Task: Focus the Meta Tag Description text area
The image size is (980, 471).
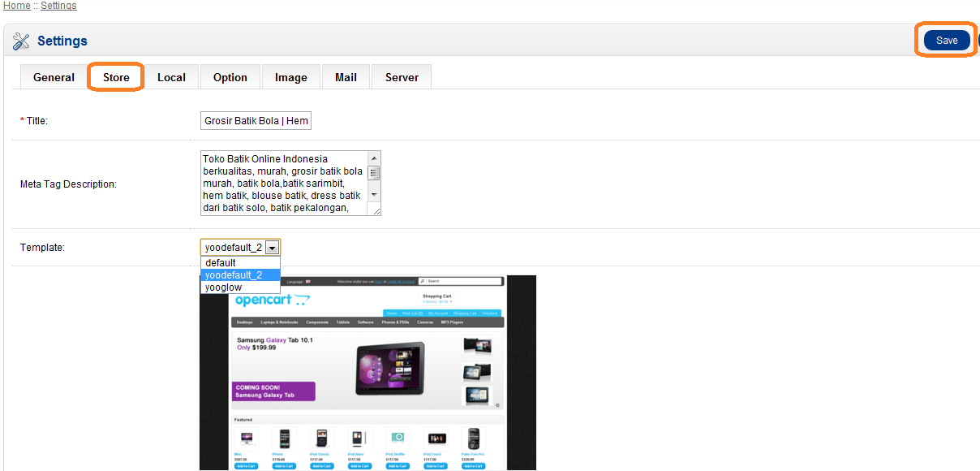Action: coord(283,183)
